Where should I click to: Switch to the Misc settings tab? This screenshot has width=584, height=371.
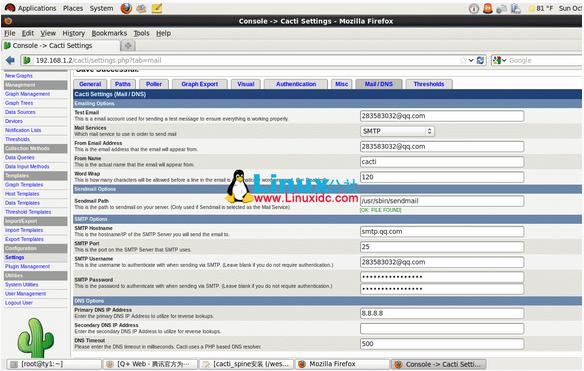[x=342, y=84]
